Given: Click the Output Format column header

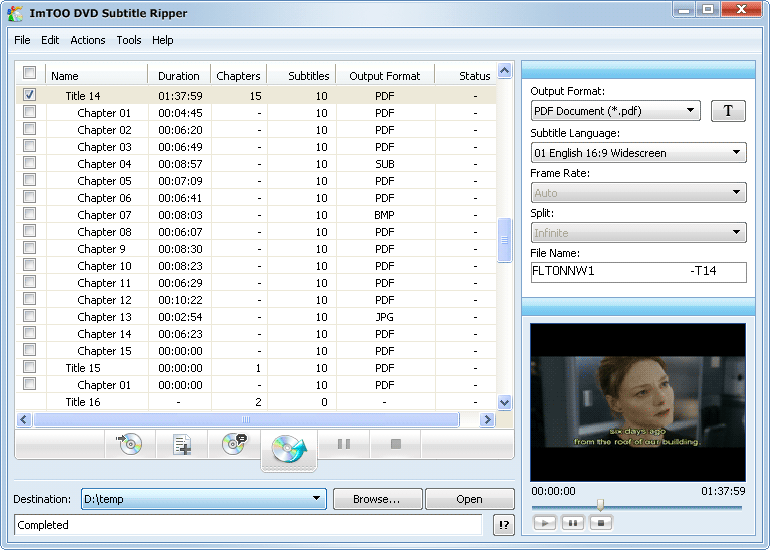Looking at the screenshot, I should [x=385, y=76].
